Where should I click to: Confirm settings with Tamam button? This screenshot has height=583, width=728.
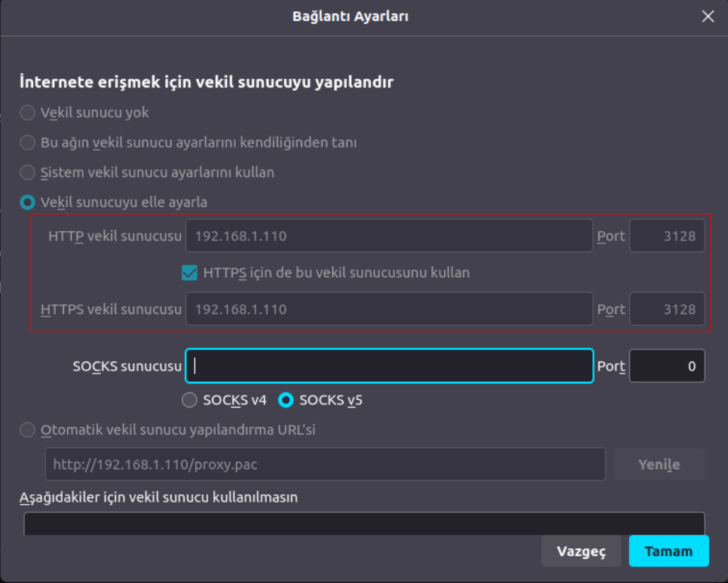coord(668,551)
